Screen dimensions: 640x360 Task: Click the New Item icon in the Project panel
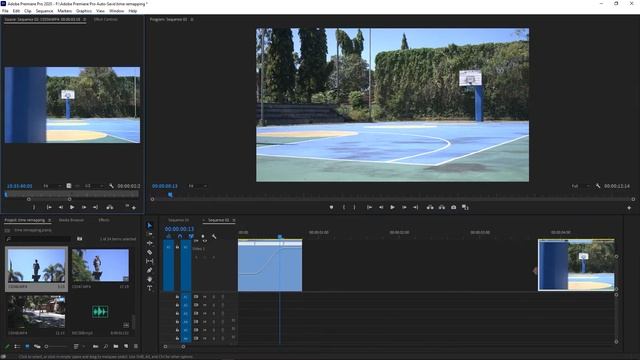(126, 346)
